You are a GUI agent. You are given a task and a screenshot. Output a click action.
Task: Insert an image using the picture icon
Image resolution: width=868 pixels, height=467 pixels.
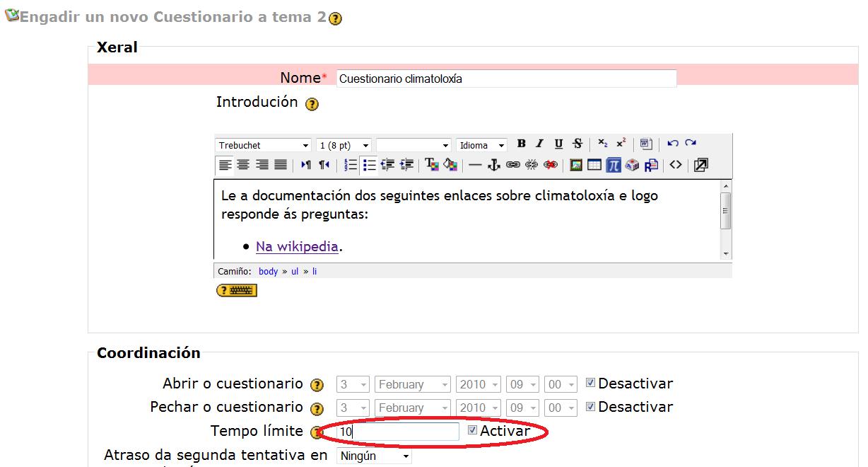[x=576, y=165]
